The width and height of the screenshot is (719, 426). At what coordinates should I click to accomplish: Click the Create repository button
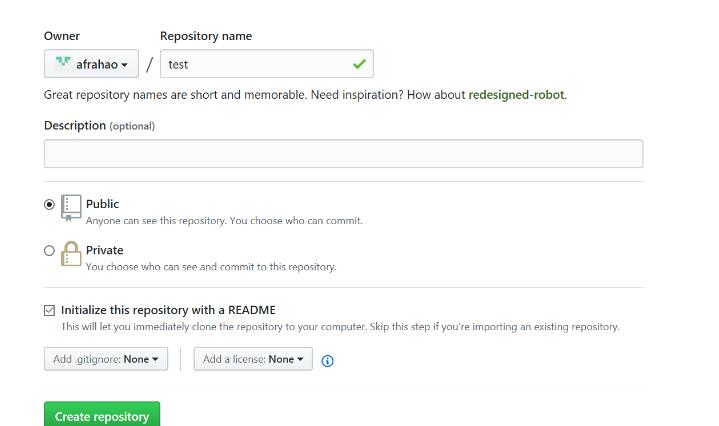click(102, 415)
